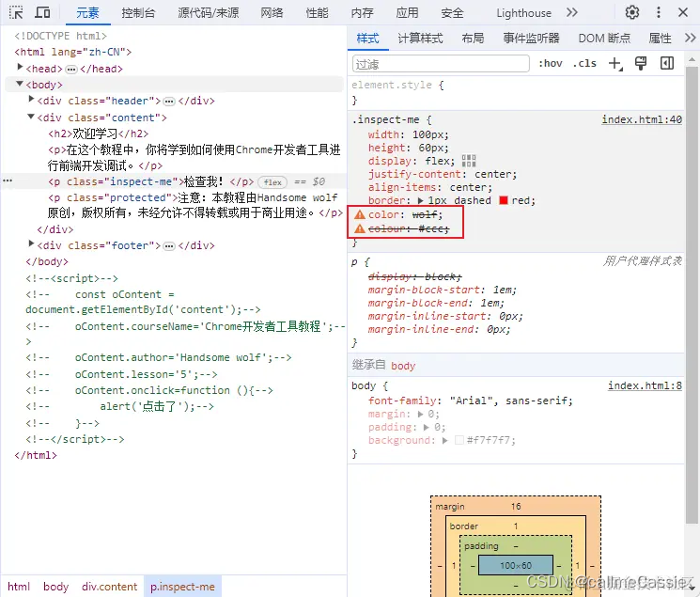Open the 内存 panel tab
700x597 pixels.
coord(362,13)
